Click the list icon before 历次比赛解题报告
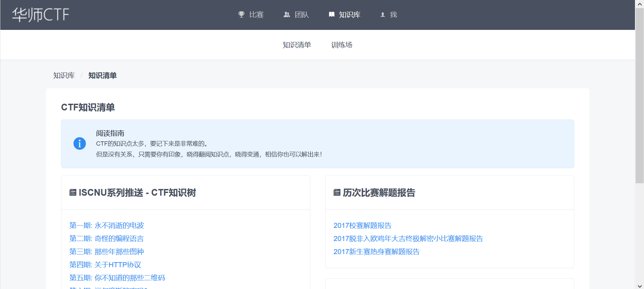The width and height of the screenshot is (644, 289). point(337,193)
